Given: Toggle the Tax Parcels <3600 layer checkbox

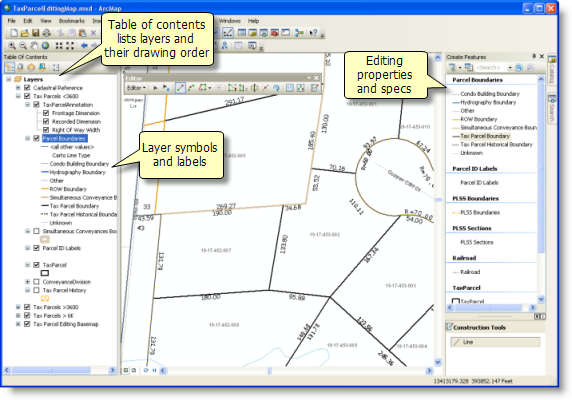Looking at the screenshot, I should 27,96.
